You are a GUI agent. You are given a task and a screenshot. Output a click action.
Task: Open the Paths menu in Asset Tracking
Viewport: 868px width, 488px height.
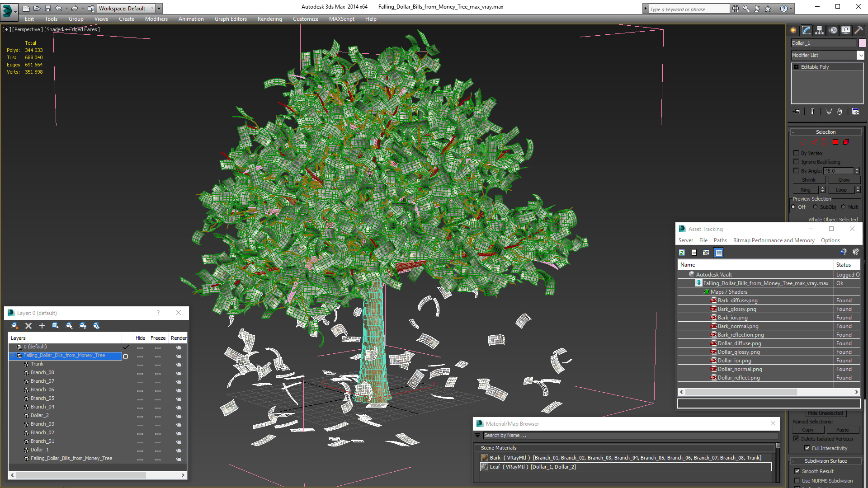[720, 240]
